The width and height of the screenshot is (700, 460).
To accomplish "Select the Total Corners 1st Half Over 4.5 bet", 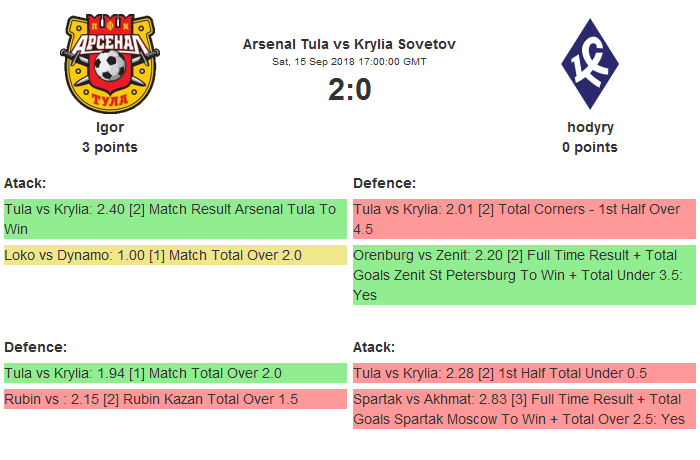I will pyautogui.click(x=524, y=219).
